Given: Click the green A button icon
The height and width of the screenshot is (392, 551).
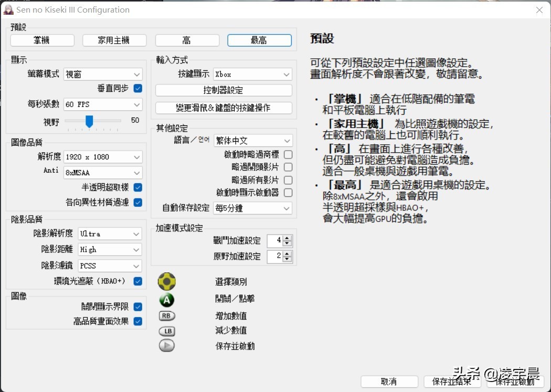Looking at the screenshot, I should click(167, 300).
